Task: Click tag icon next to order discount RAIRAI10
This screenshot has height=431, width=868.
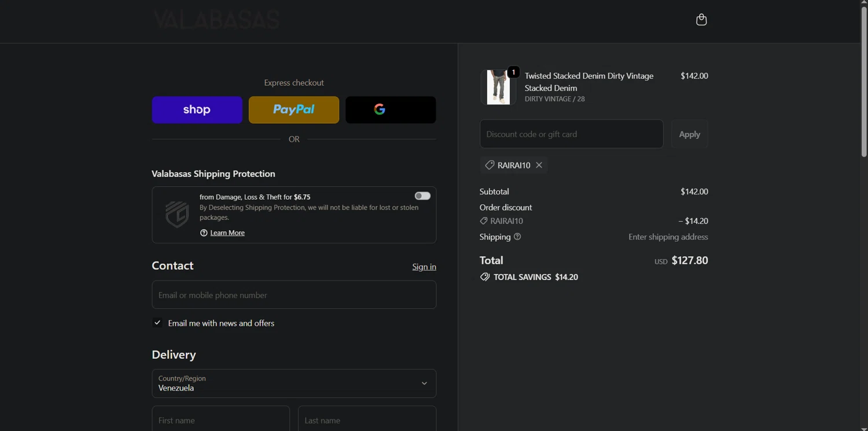Action: tap(484, 221)
